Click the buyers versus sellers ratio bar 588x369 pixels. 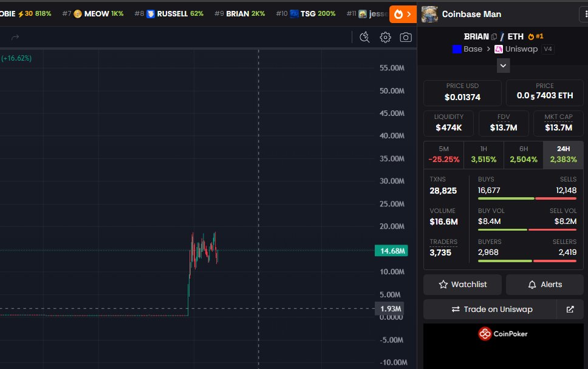(527, 261)
